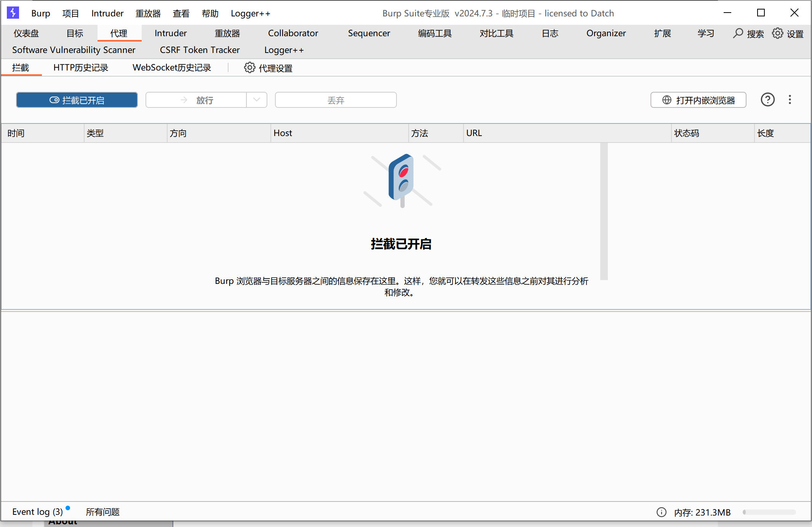Click the 打开内嵌浏览器 button
The width and height of the screenshot is (812, 527).
tap(698, 100)
